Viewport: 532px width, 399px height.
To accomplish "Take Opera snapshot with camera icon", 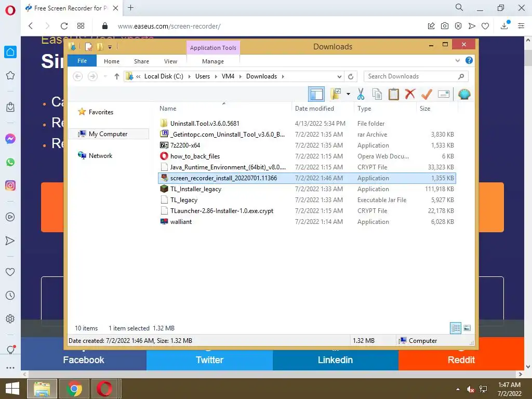I will point(445,26).
